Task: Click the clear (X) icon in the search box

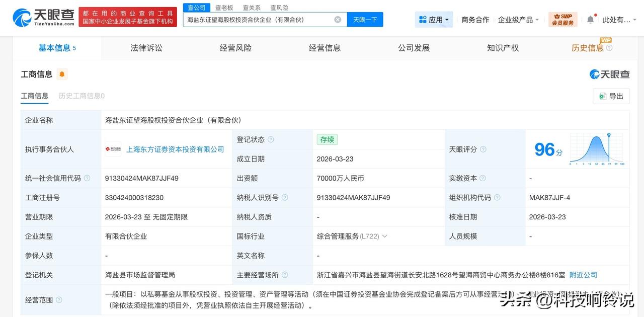Action: coord(337,19)
